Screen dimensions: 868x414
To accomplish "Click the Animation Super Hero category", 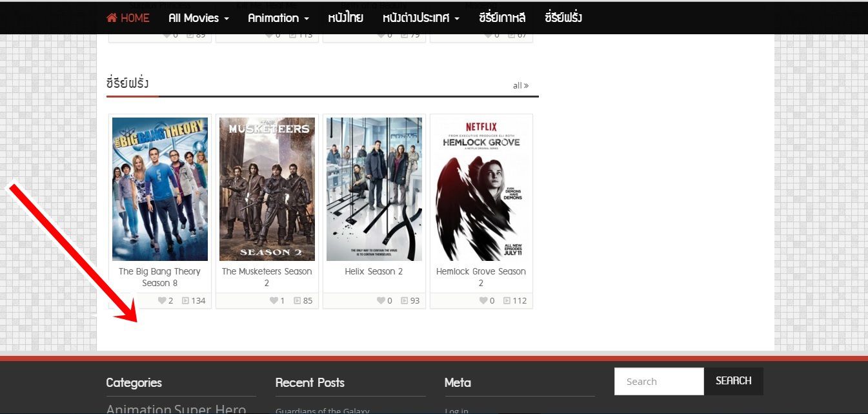I will pyautogui.click(x=176, y=409).
